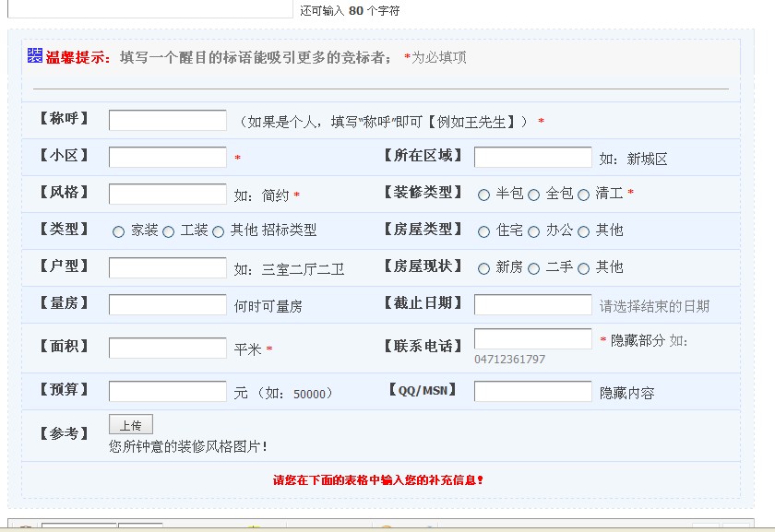Select 二手 for 房屋现状
Image resolution: width=775 pixels, height=532 pixels.
(533, 268)
